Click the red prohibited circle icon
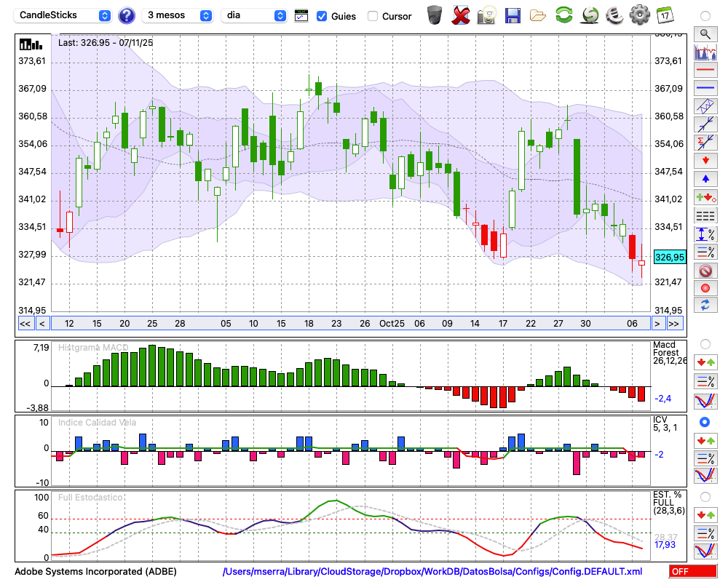 point(705,270)
